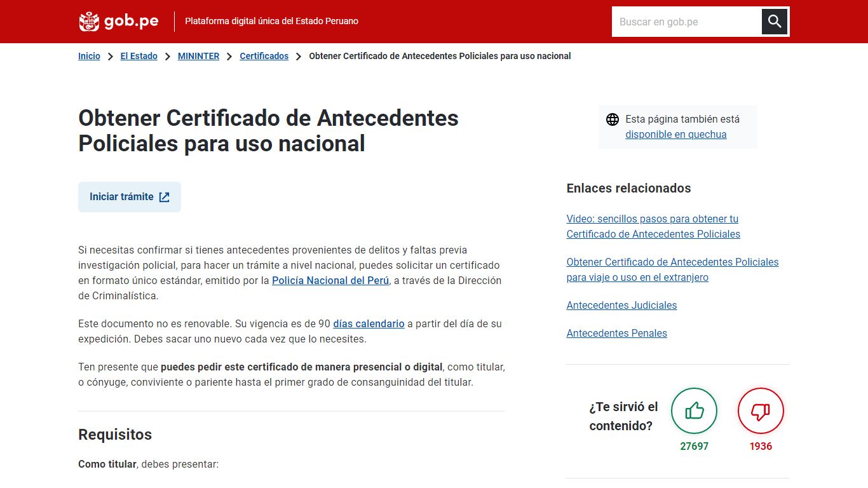Click current page breadcrumb text

coord(440,56)
